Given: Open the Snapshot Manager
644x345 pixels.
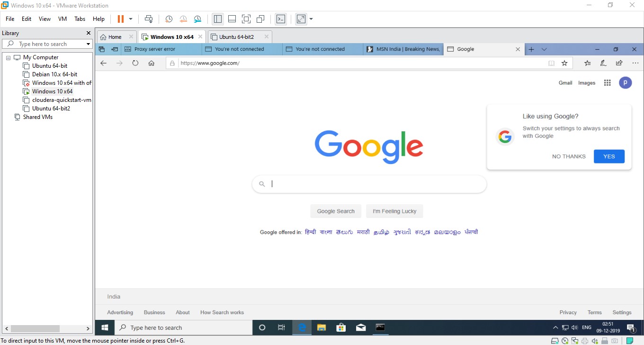Looking at the screenshot, I should (x=197, y=19).
